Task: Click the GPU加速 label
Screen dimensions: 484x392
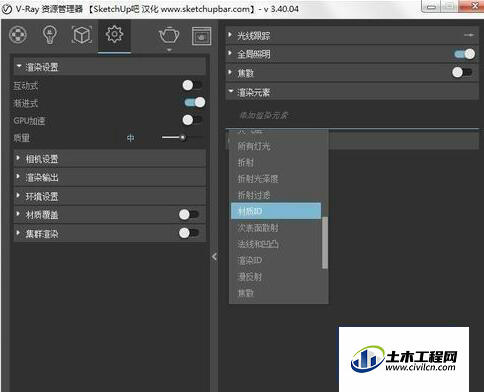Action: click(x=29, y=120)
